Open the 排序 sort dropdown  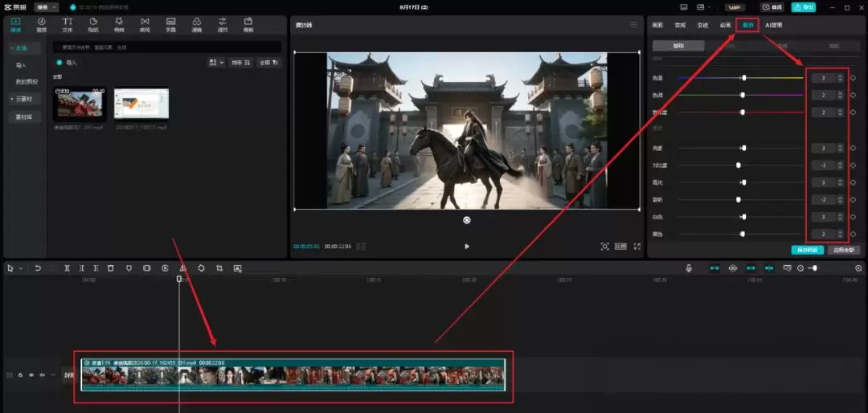(241, 63)
